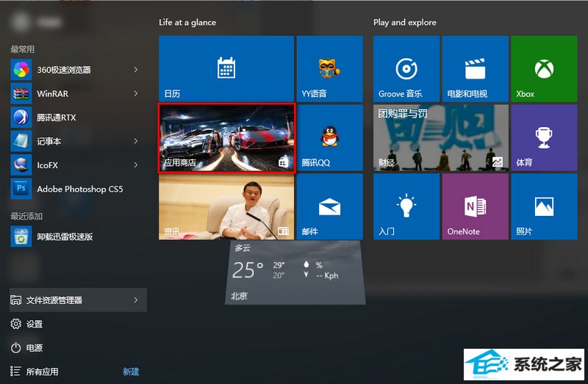The width and height of the screenshot is (588, 384).
Task: Click the WinRAR app icon
Action: [x=21, y=94]
